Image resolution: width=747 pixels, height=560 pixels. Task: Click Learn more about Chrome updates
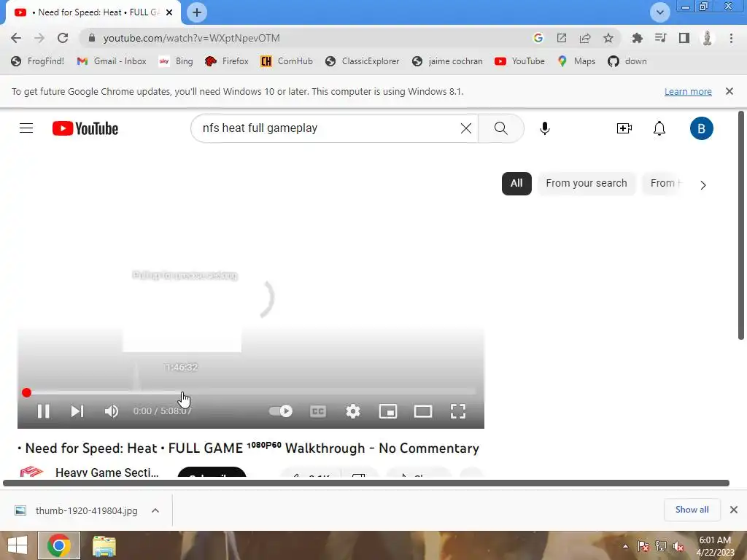[688, 91]
